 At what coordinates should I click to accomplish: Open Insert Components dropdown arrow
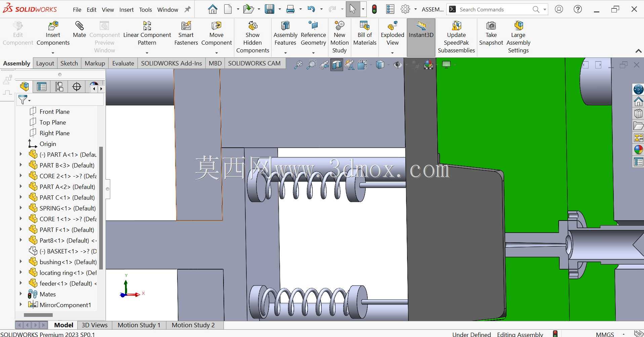(x=53, y=53)
